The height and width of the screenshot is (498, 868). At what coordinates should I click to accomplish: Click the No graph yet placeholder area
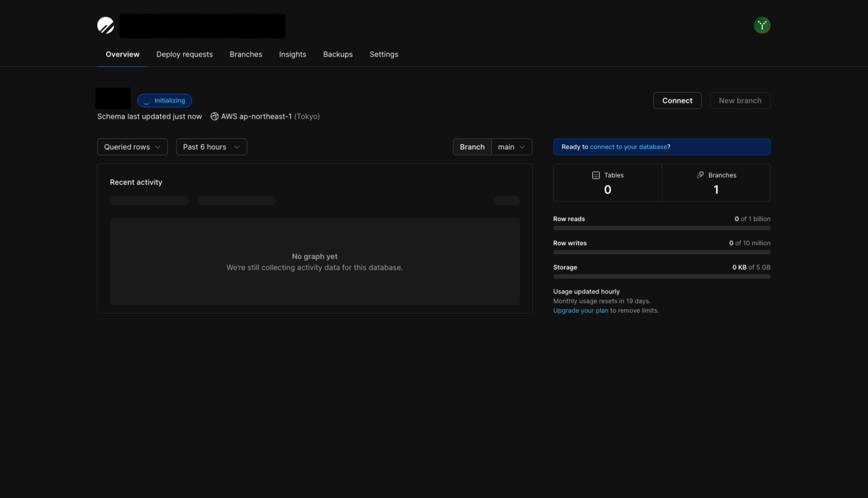tap(315, 262)
